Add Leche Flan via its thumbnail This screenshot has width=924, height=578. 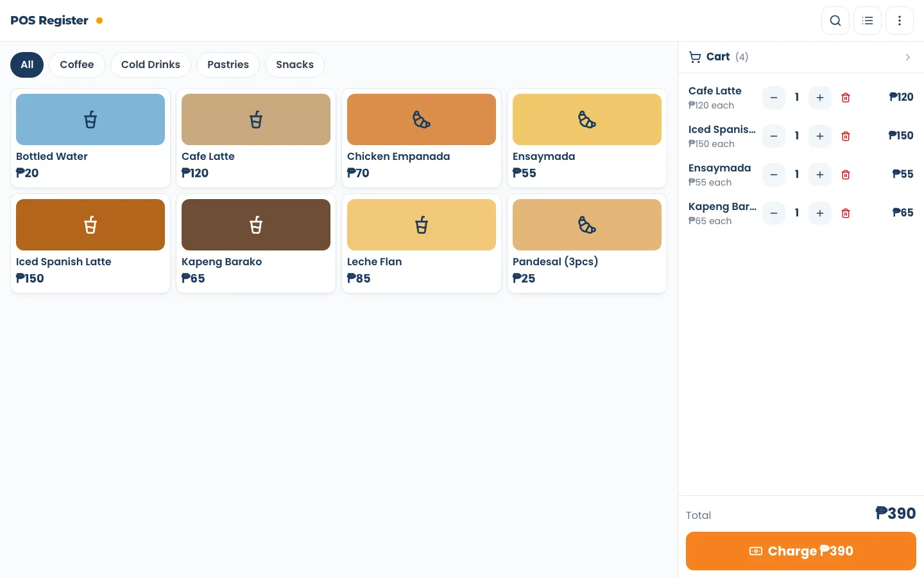(422, 225)
